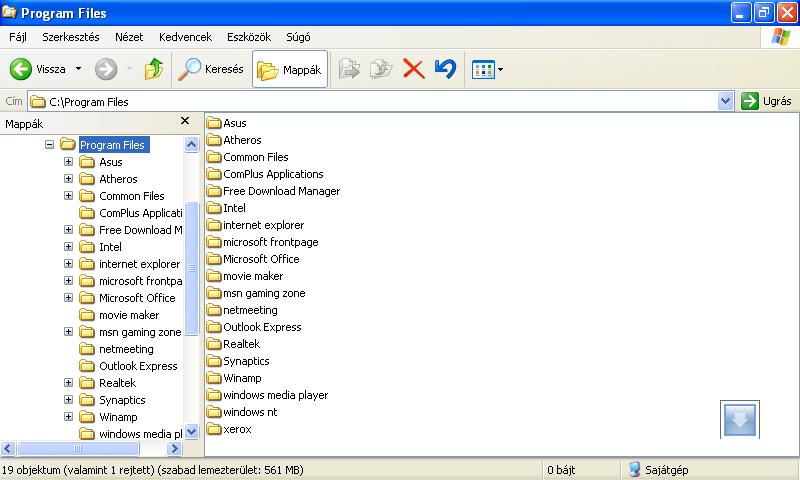Expand Common Files tree node
Screen dimensions: 800x480
pyautogui.click(x=68, y=196)
